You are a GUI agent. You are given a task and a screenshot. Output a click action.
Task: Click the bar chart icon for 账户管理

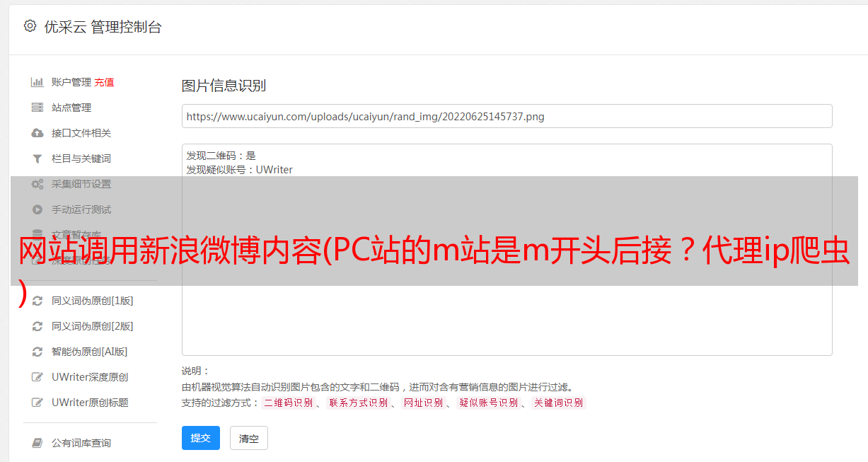click(37, 82)
